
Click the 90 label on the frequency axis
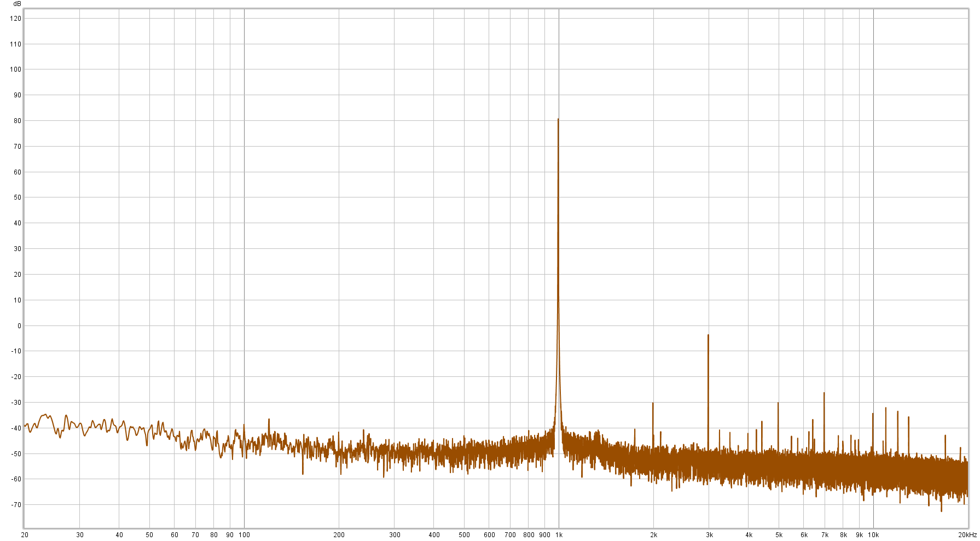[230, 535]
